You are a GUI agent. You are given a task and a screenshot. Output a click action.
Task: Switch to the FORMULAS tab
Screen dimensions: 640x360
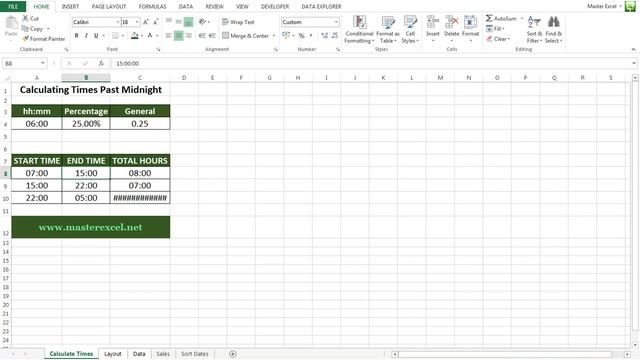152,7
